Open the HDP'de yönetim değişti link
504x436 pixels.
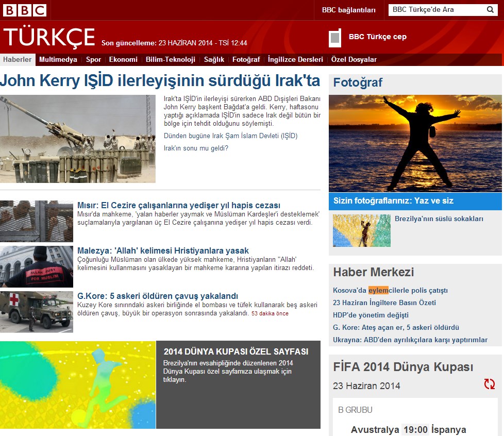(370, 315)
